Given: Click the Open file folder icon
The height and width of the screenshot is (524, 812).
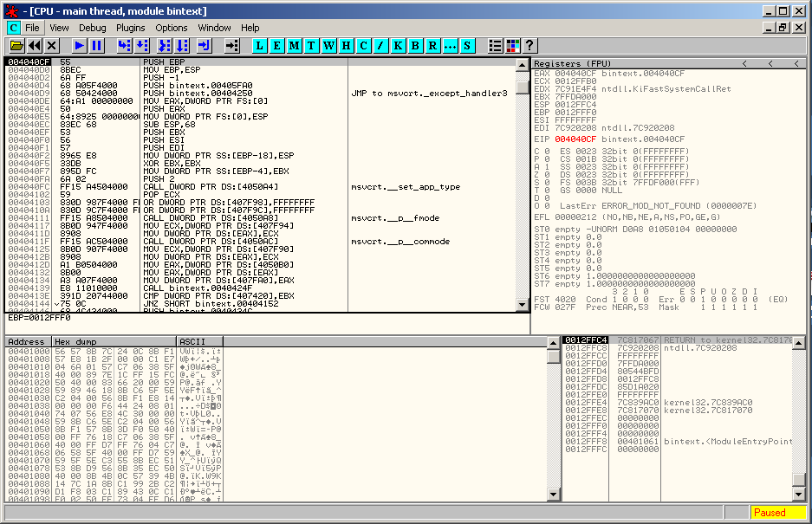Looking at the screenshot, I should pyautogui.click(x=16, y=45).
